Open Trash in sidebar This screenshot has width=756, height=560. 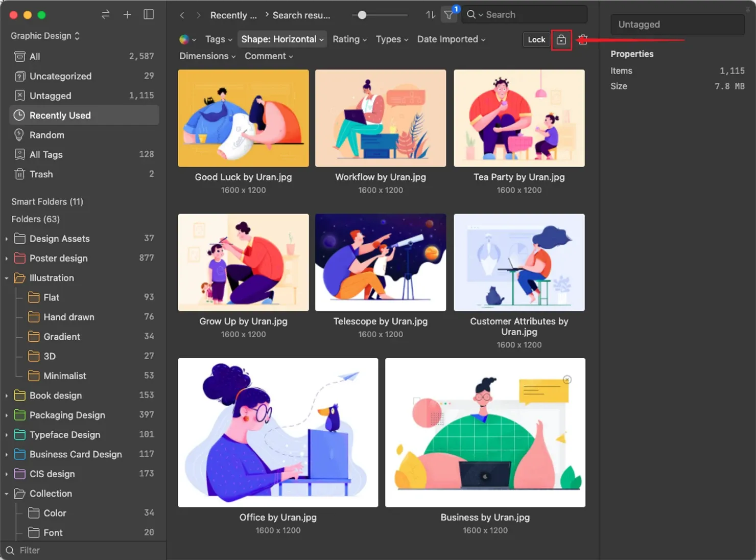coord(84,174)
